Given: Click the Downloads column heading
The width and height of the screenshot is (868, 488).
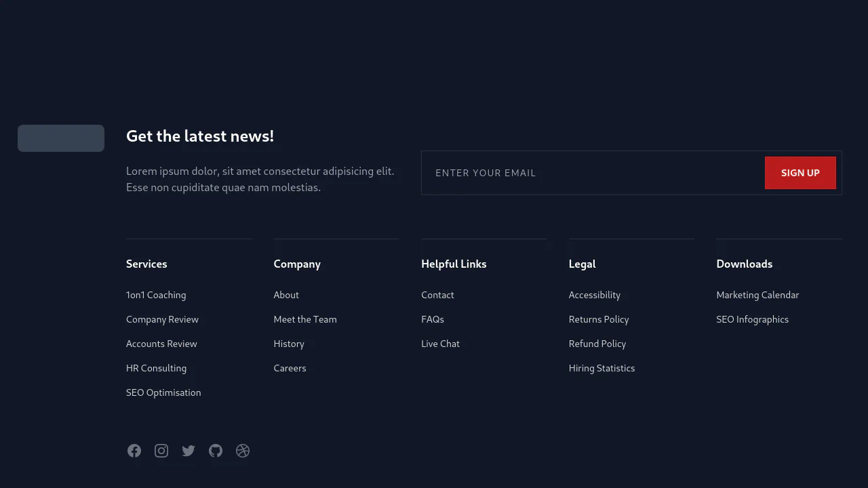Looking at the screenshot, I should (744, 264).
